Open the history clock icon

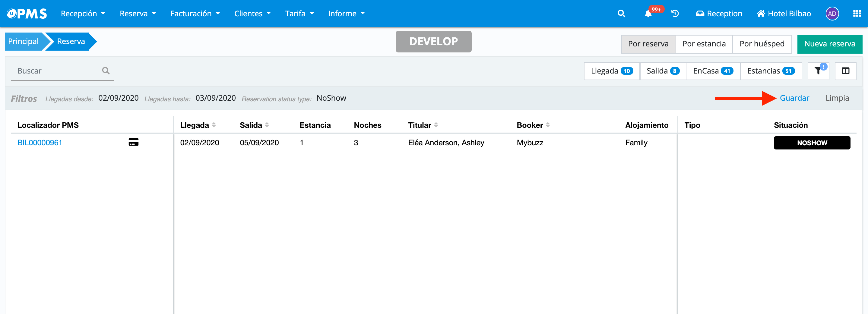[x=675, y=14]
